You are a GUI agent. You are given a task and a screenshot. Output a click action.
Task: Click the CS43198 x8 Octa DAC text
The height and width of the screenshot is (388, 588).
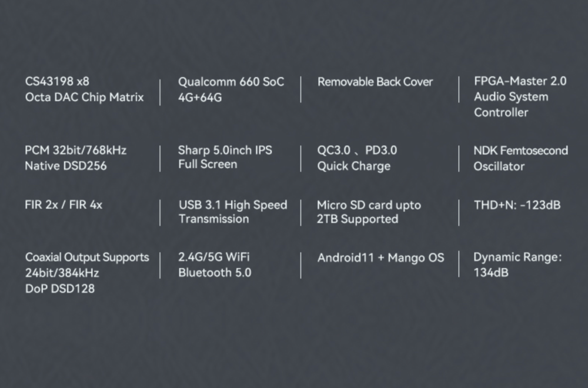coord(84,89)
